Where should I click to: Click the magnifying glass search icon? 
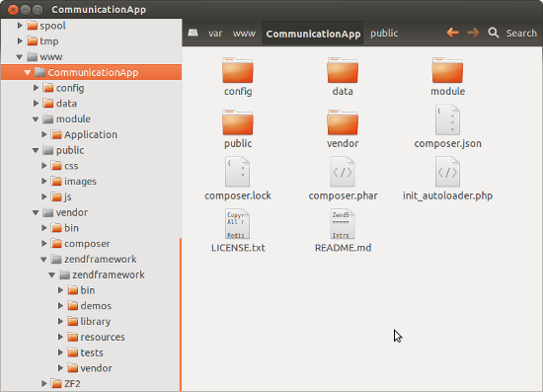(493, 33)
